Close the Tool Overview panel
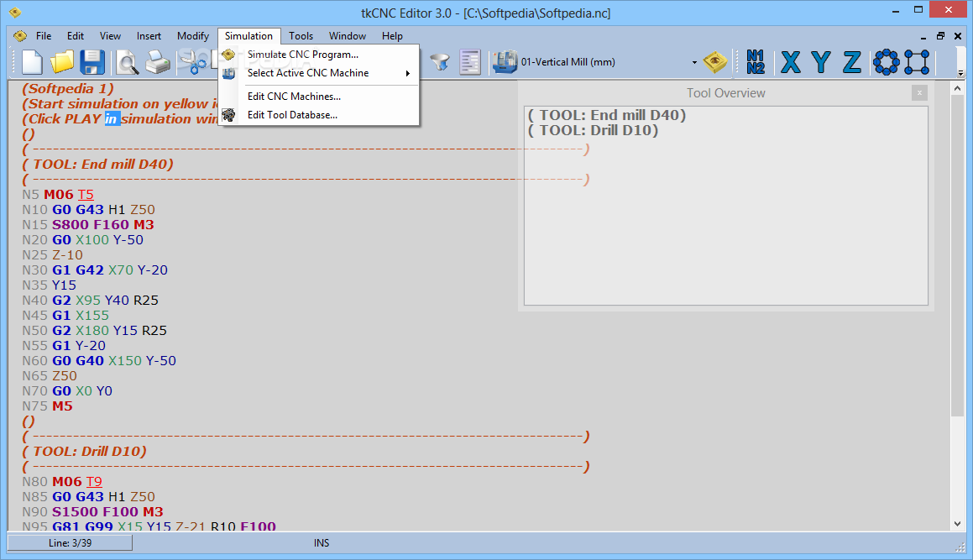The width and height of the screenshot is (973, 560). (919, 93)
